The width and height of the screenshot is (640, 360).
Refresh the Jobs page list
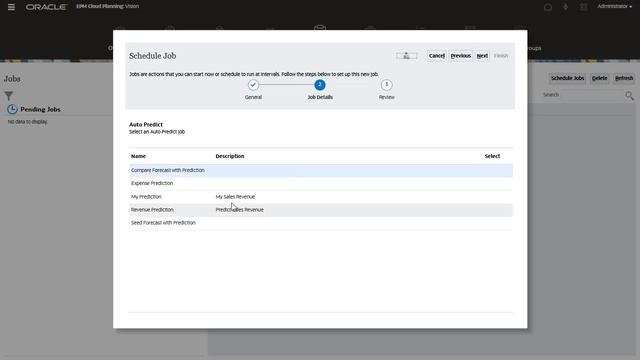pos(624,78)
